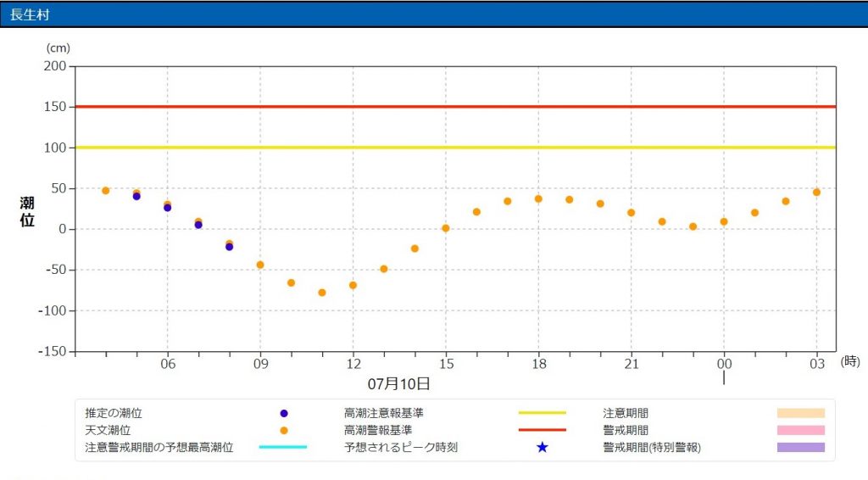The width and height of the screenshot is (868, 480).
Task: Click the orange tide point at 09 hours
Action: pyautogui.click(x=260, y=265)
